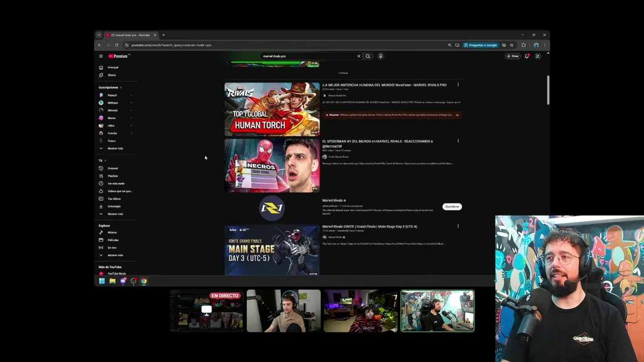Open the YouTube hamburger guide menu
644x362 pixels.
(101, 56)
